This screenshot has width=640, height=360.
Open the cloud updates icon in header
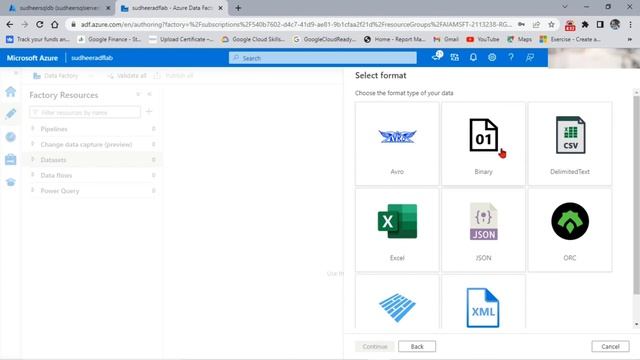[x=436, y=57]
